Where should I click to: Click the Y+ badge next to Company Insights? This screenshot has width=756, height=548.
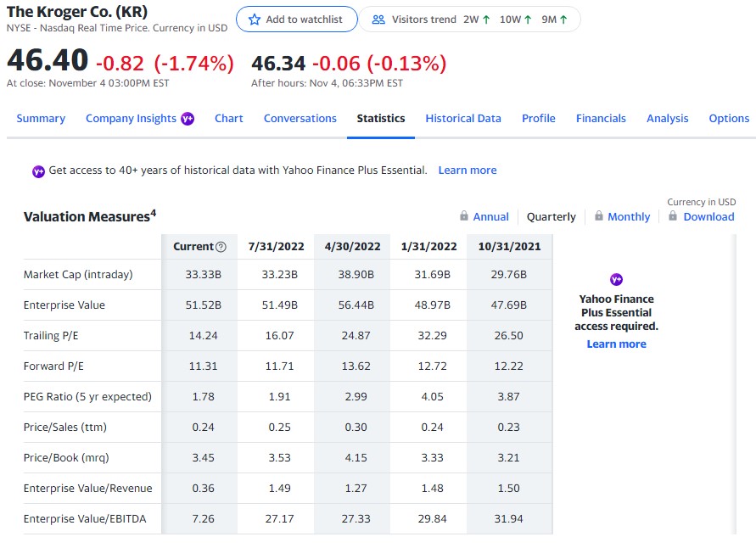pyautogui.click(x=187, y=118)
